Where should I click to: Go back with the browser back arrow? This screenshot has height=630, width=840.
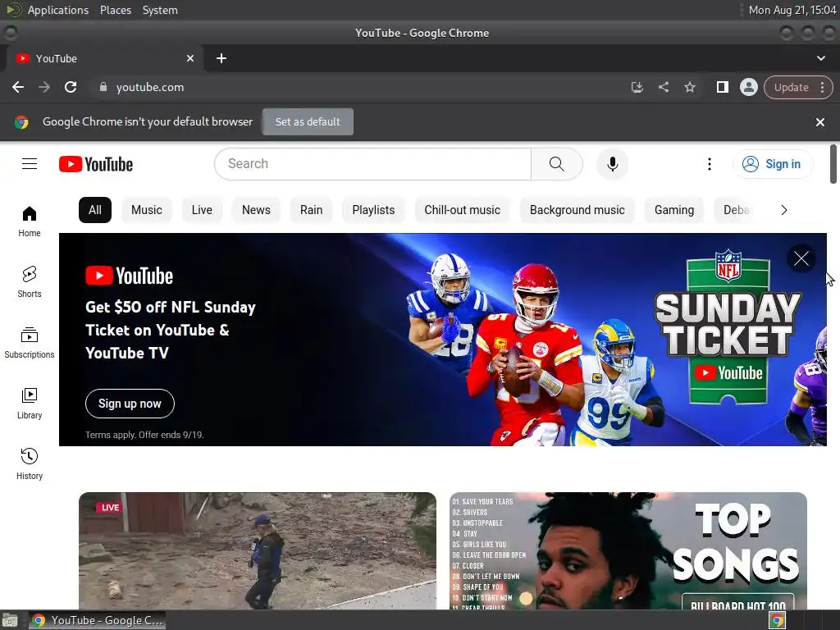click(x=18, y=87)
